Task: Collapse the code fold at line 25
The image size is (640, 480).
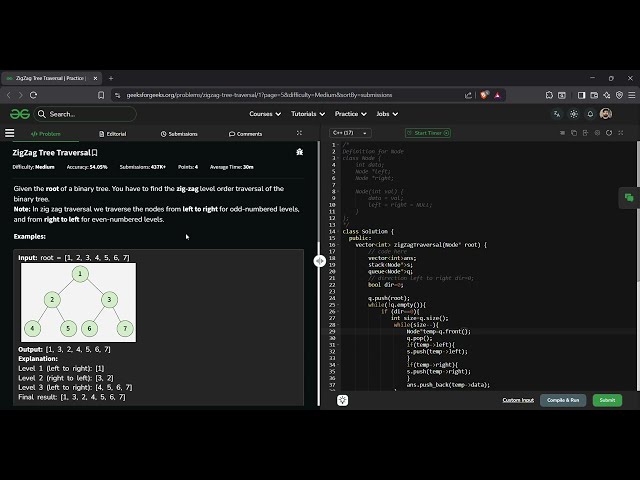Action: pos(338,305)
